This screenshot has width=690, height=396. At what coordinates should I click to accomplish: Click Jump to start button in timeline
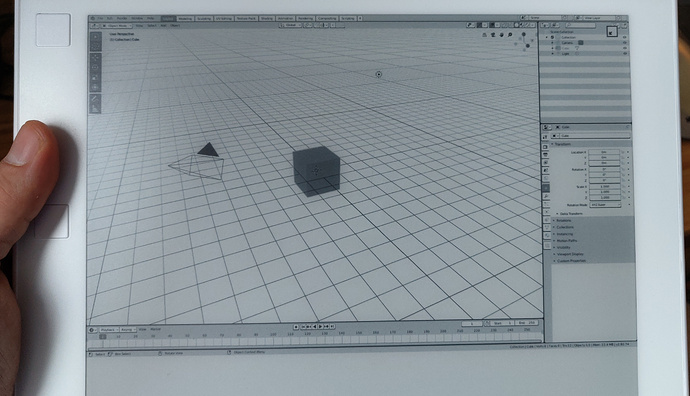(303, 326)
